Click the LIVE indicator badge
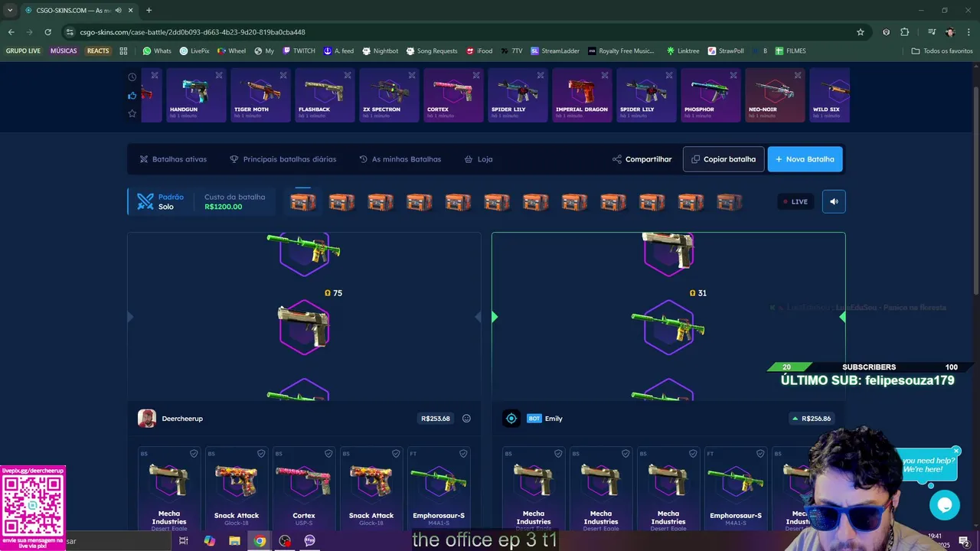980x551 pixels. click(x=795, y=202)
